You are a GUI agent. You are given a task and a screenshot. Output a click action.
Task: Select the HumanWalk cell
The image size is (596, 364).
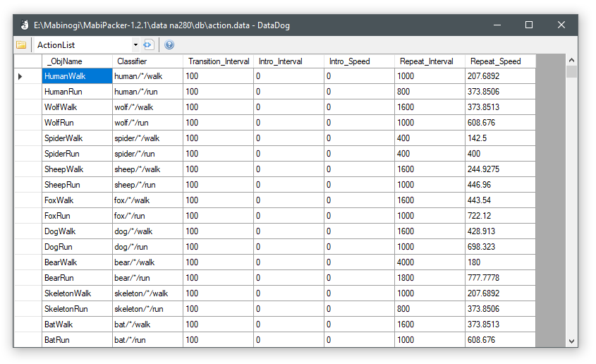pos(77,76)
